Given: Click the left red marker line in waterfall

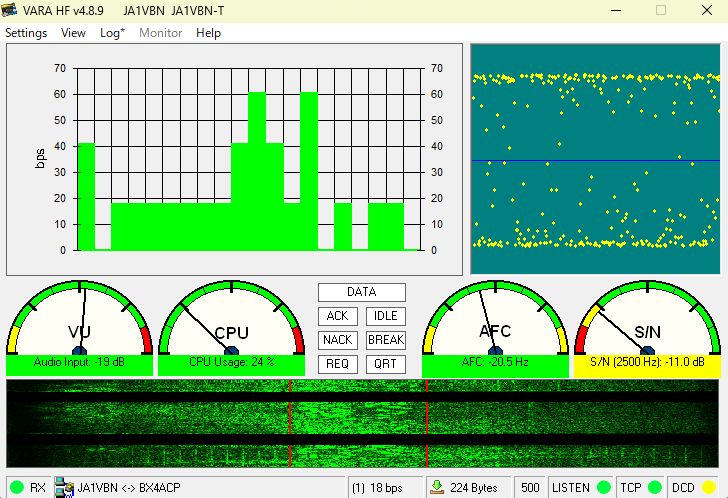Looking at the screenshot, I should [290, 423].
